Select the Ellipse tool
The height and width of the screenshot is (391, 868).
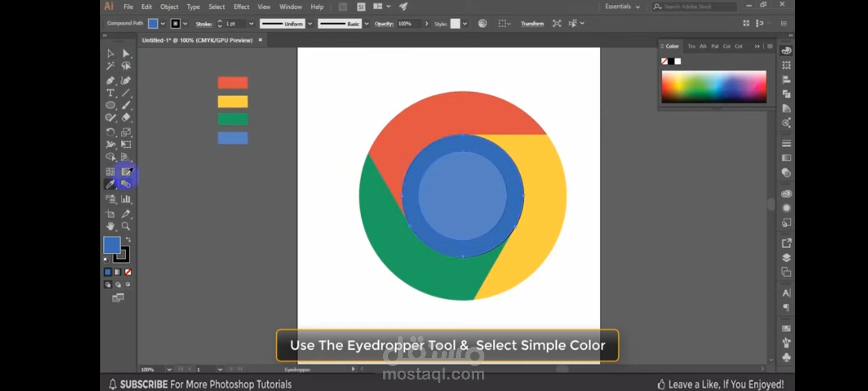click(x=110, y=105)
